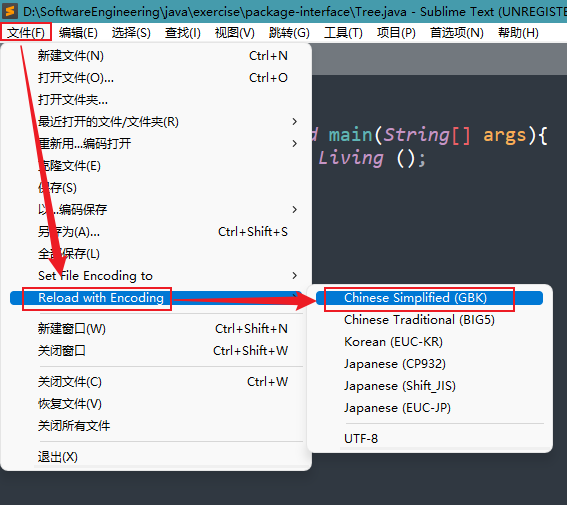This screenshot has width=567, height=505.
Task: Select Japanese (CP932) encoding
Action: click(x=430, y=364)
